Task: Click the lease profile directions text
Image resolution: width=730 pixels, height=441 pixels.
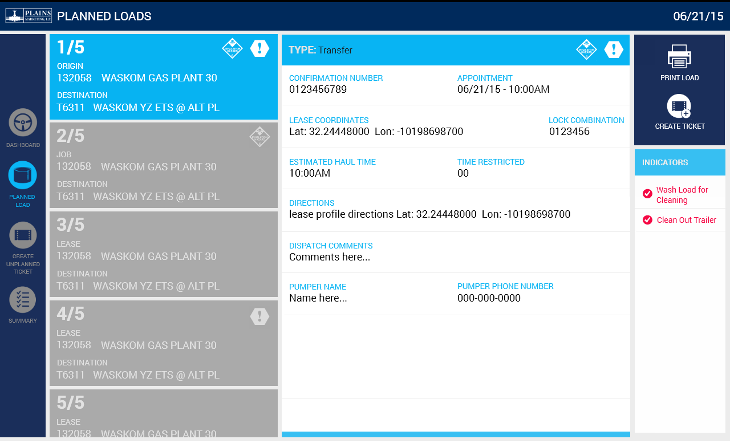Action: (x=430, y=214)
